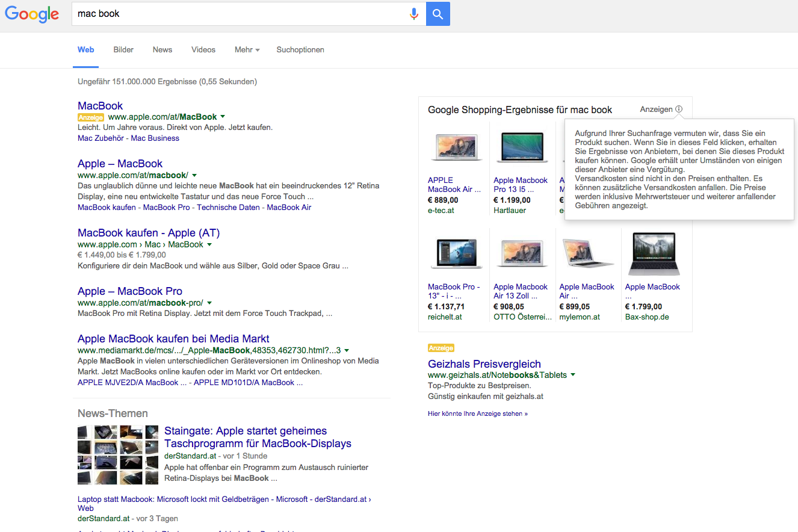
Task: Click the blue search magnifier button
Action: (x=438, y=14)
